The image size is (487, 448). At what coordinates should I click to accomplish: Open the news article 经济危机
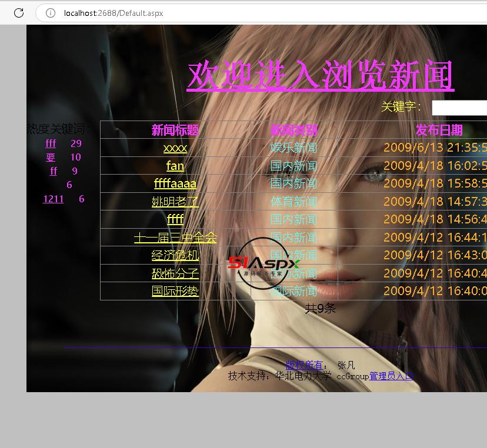click(175, 255)
